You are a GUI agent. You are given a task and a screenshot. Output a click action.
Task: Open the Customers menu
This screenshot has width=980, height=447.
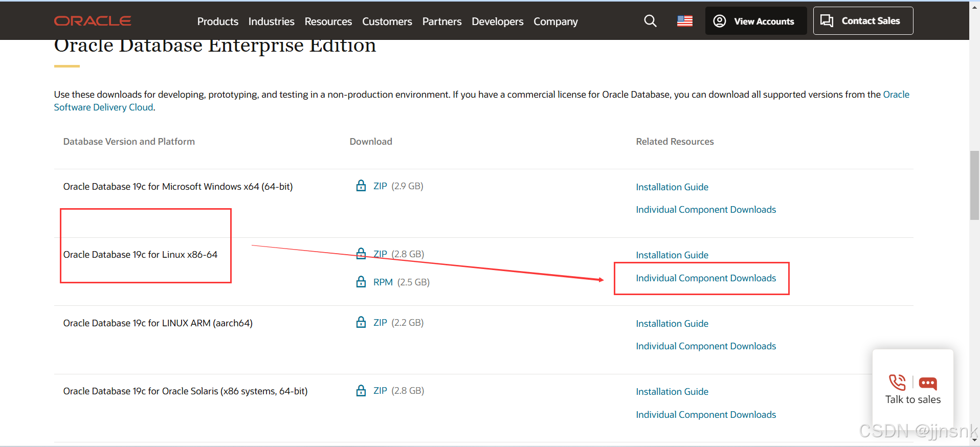pos(387,21)
